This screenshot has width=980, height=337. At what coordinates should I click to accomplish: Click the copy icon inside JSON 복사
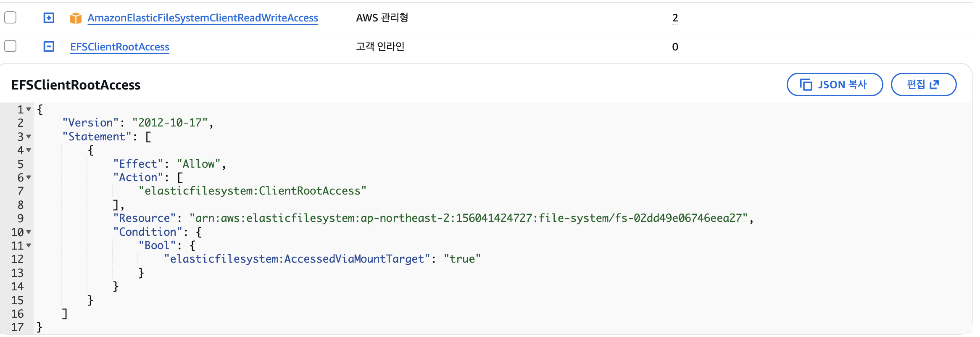pyautogui.click(x=806, y=84)
